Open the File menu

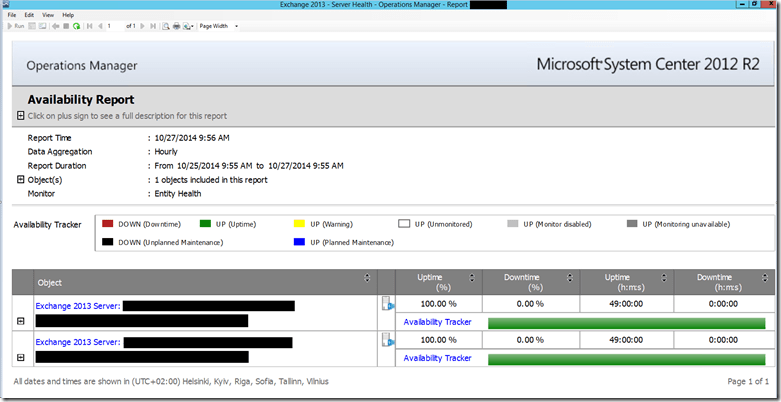click(x=13, y=15)
